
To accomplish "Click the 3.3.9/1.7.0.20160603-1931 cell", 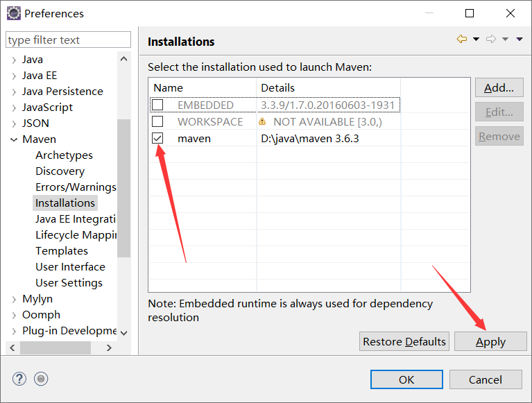I will (328, 105).
